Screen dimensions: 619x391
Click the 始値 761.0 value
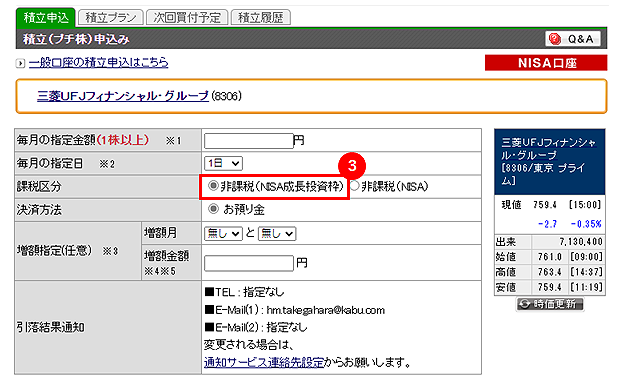click(550, 257)
